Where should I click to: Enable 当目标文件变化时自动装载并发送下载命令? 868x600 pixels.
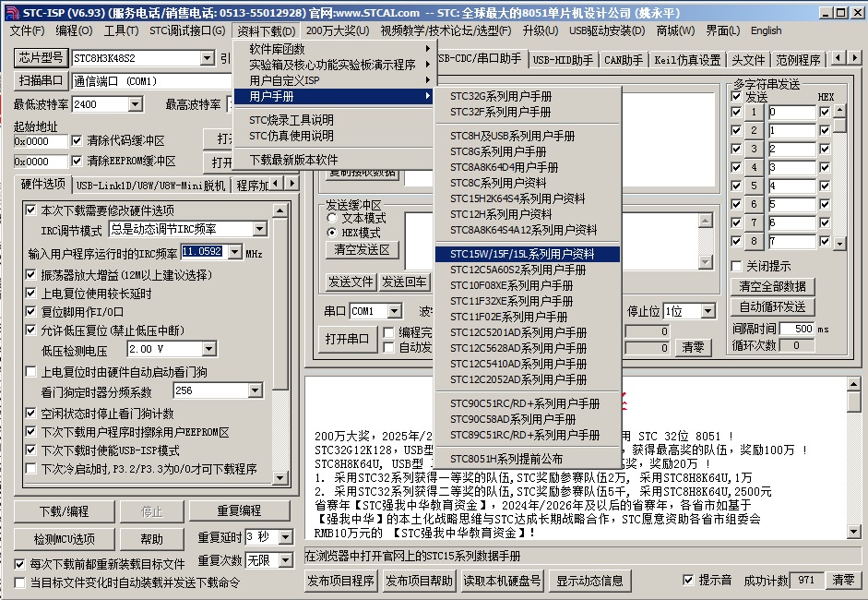(20, 582)
